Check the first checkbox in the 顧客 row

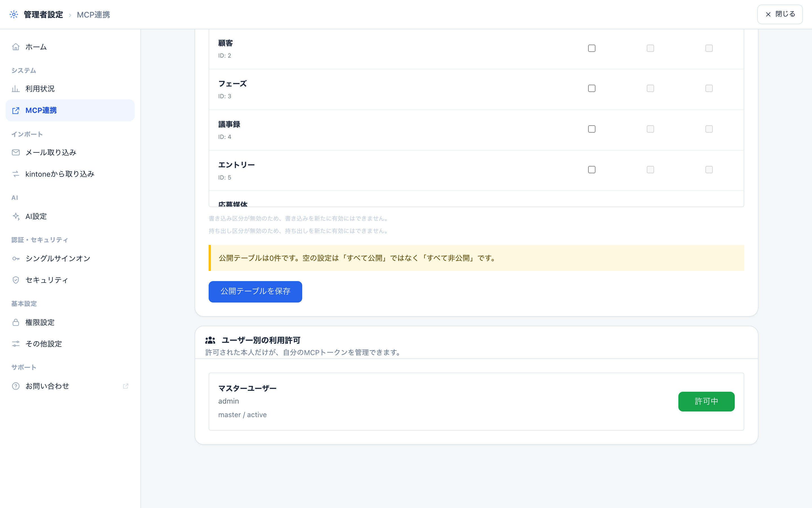[592, 48]
